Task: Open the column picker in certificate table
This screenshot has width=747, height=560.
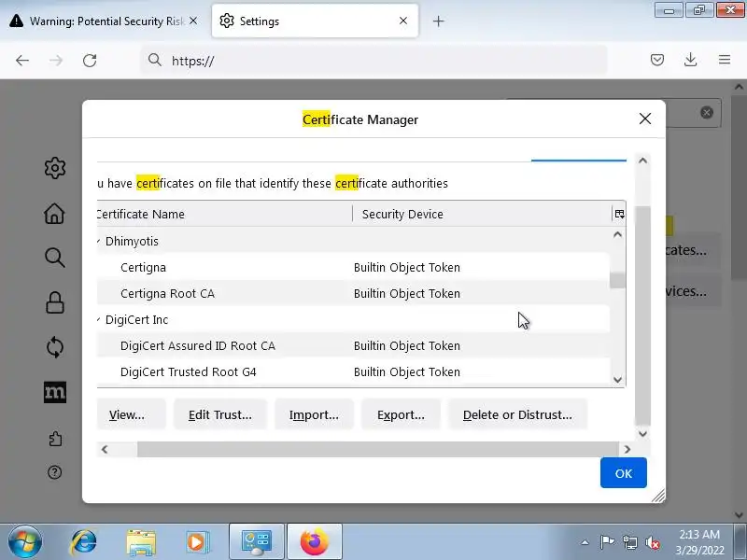Action: click(x=619, y=214)
